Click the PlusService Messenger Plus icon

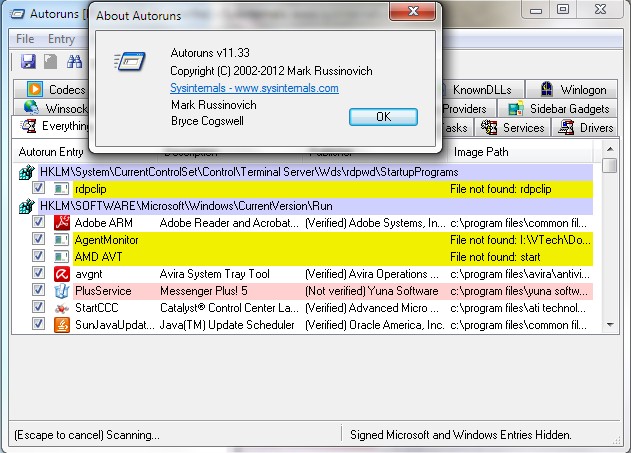(62, 290)
